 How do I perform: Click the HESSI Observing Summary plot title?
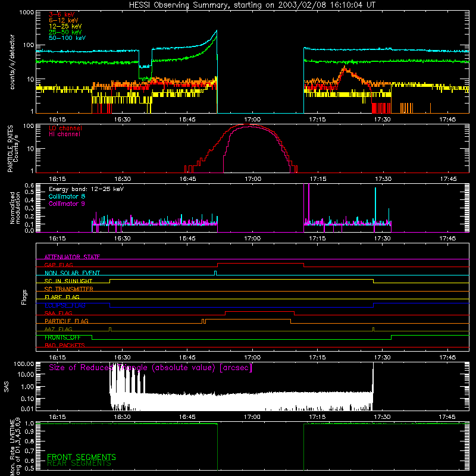pos(252,5)
